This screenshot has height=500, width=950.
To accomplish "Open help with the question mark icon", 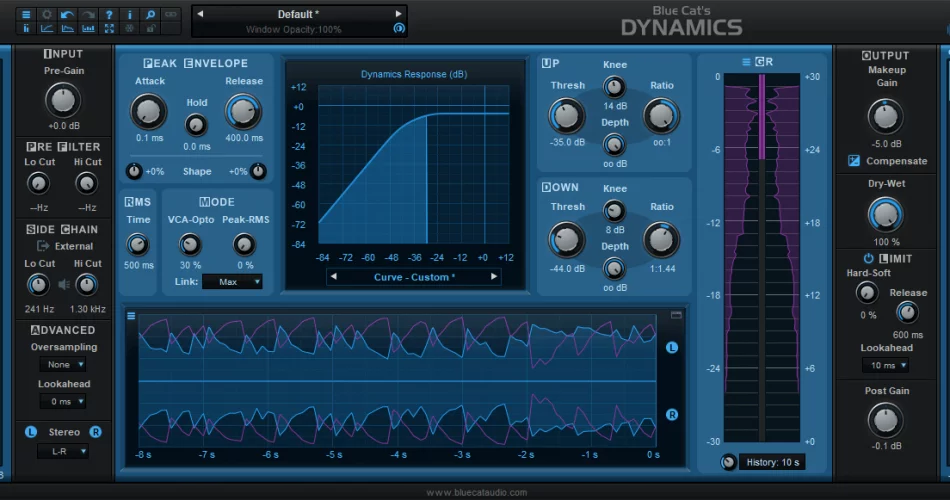I will [x=109, y=14].
